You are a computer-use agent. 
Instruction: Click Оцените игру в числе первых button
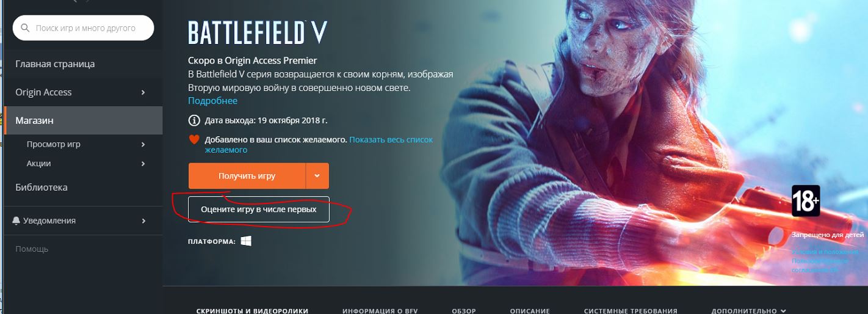click(259, 209)
